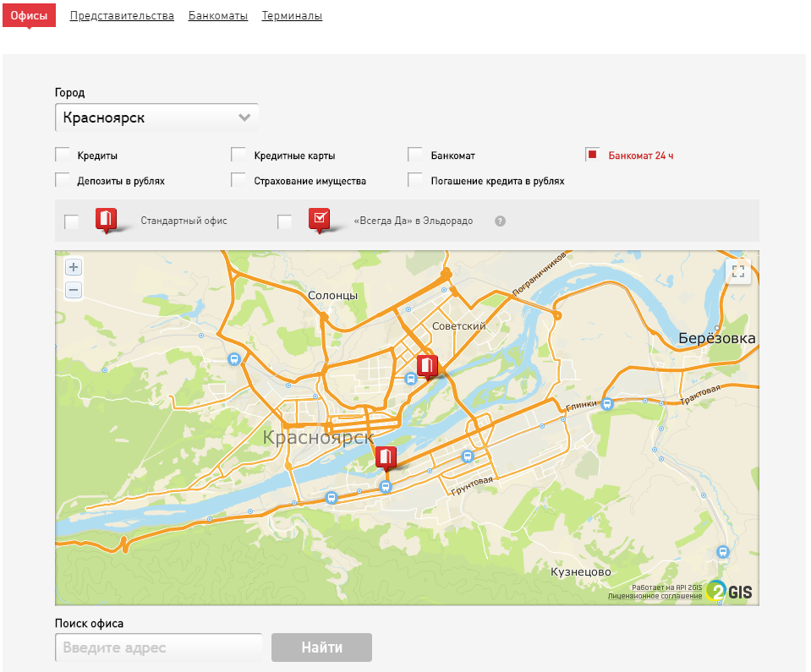Screen dimensions: 811x672
Task: Focus the Поиск офиса address field
Action: tap(159, 648)
